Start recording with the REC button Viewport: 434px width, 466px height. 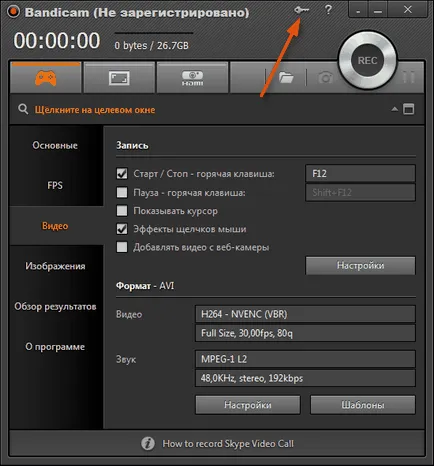(367, 61)
